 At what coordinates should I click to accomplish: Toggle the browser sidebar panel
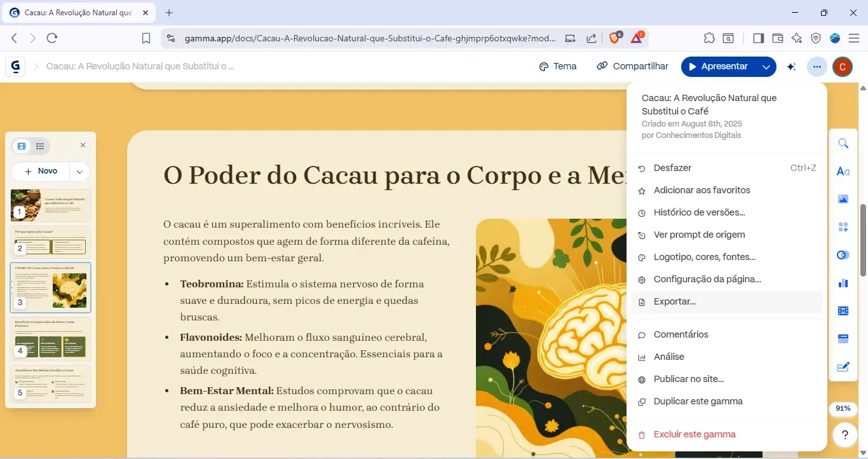pos(758,38)
